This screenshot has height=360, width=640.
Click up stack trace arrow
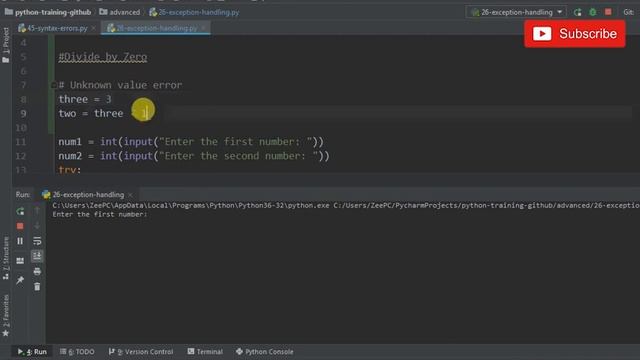click(37, 211)
